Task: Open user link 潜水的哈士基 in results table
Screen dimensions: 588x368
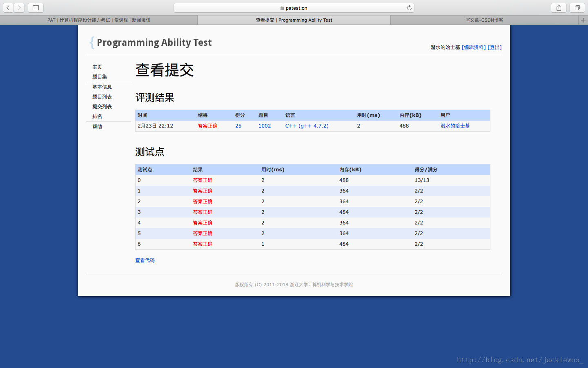Action: pos(455,126)
